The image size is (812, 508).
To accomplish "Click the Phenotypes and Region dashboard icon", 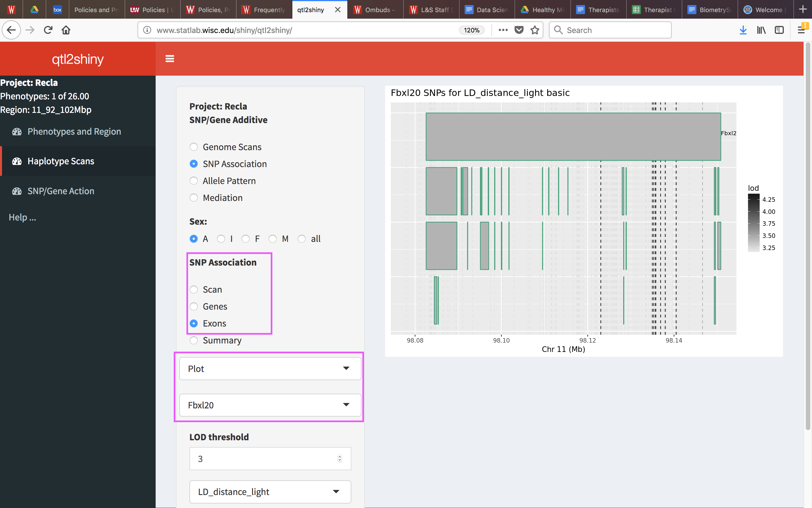I will pos(17,132).
